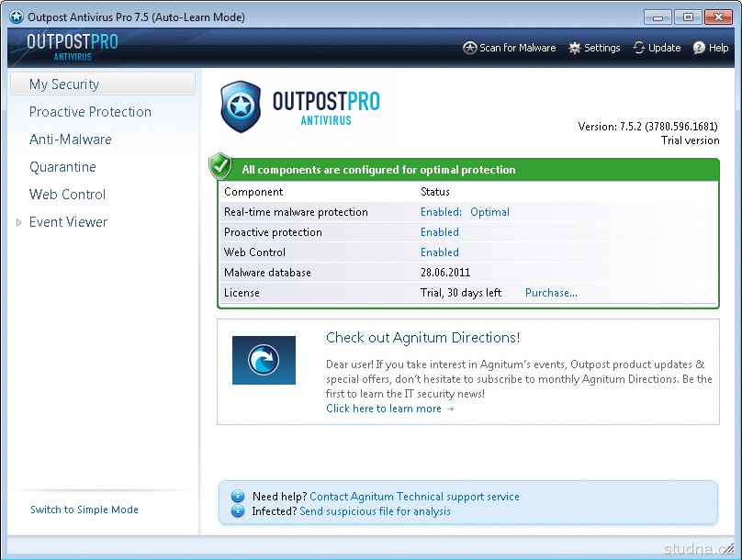
Task: Click the License row label
Action: pyautogui.click(x=242, y=293)
